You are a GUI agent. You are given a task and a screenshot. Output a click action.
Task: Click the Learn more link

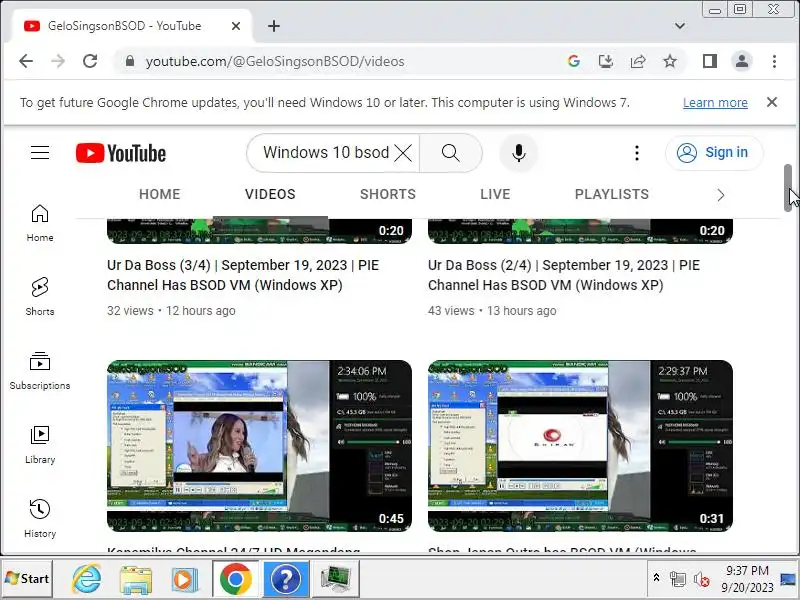(x=715, y=103)
